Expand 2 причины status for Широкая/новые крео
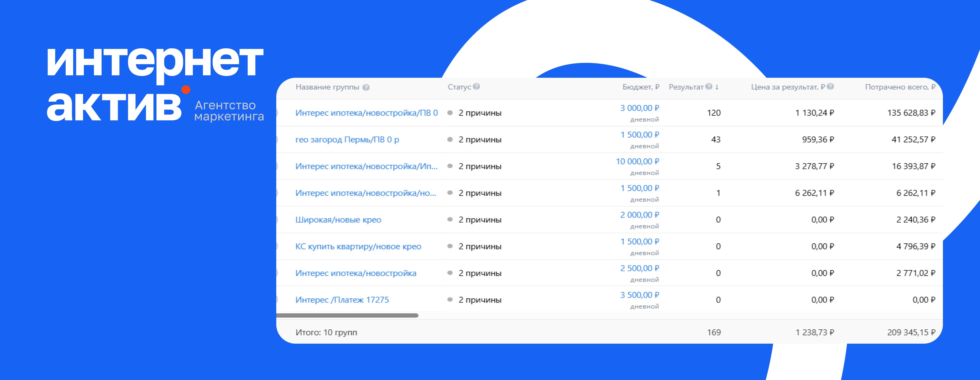980x380 pixels. click(480, 220)
